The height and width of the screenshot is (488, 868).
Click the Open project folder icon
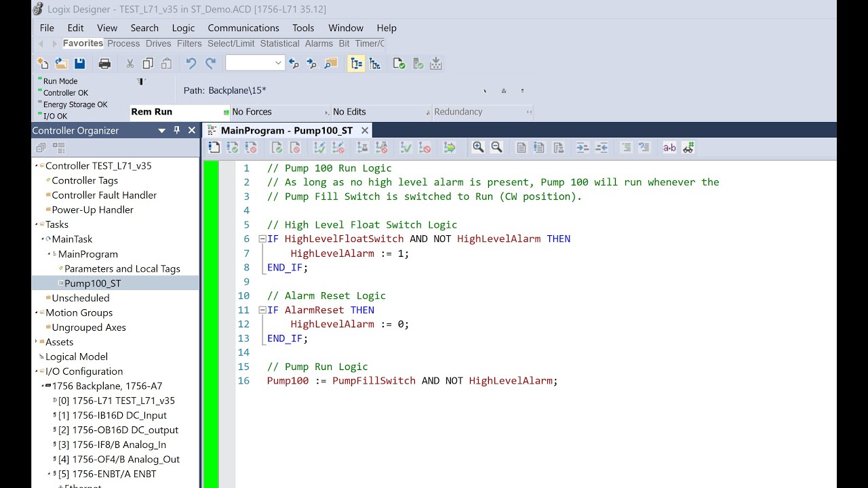coord(61,63)
